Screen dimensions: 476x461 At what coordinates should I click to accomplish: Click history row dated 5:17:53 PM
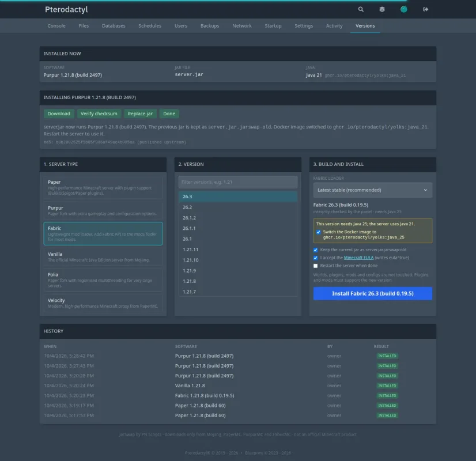238,415
